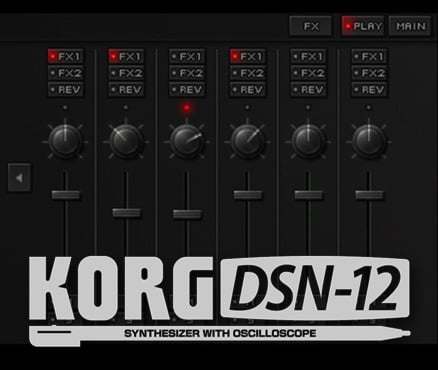The width and height of the screenshot is (438, 370).
Task: Disable FX1 send on first channel
Action: point(65,56)
